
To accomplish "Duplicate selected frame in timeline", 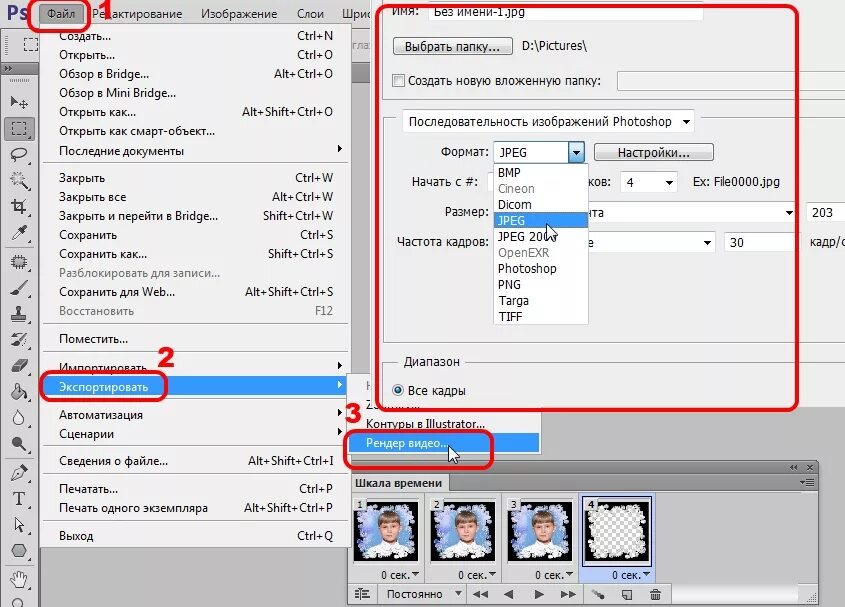I will [627, 595].
